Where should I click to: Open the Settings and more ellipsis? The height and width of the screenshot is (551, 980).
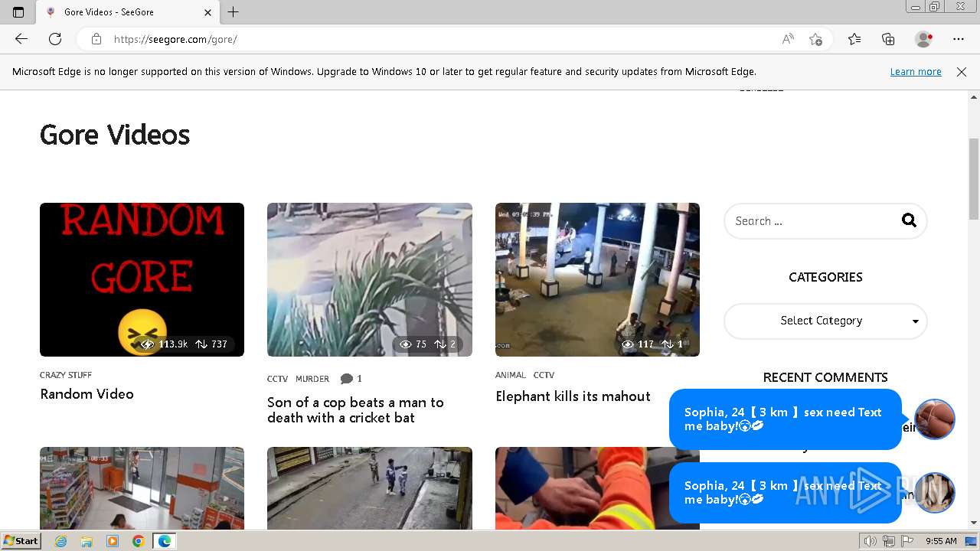[x=959, y=39]
